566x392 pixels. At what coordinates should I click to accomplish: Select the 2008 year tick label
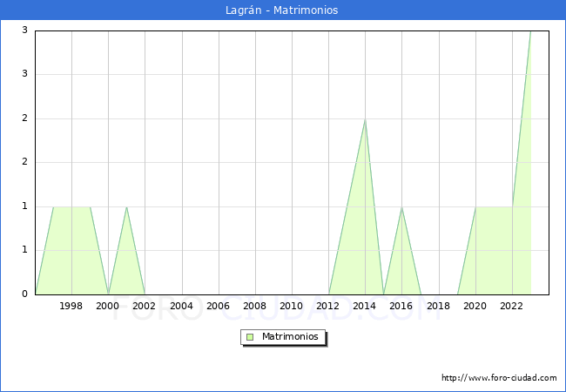255,307
